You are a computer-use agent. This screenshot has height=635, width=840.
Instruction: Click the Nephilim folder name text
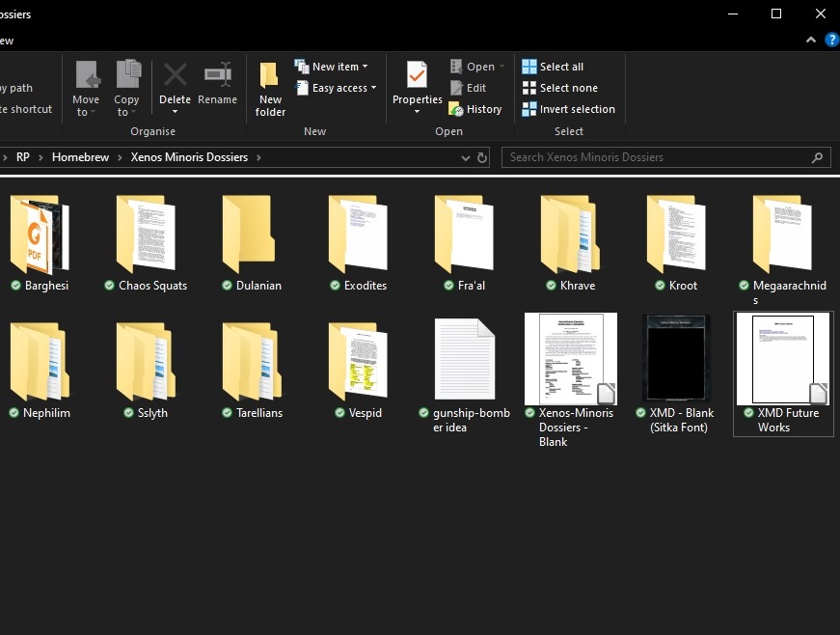[x=46, y=413]
